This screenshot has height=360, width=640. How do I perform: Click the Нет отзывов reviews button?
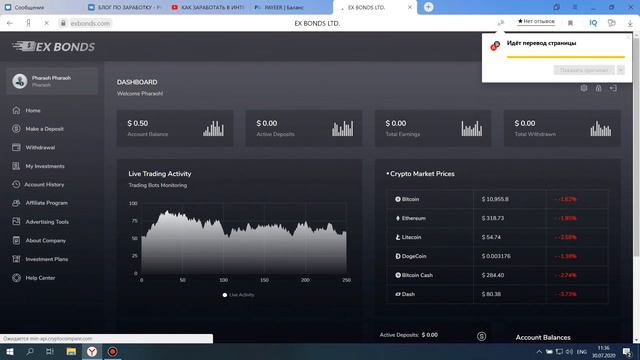[x=536, y=21]
